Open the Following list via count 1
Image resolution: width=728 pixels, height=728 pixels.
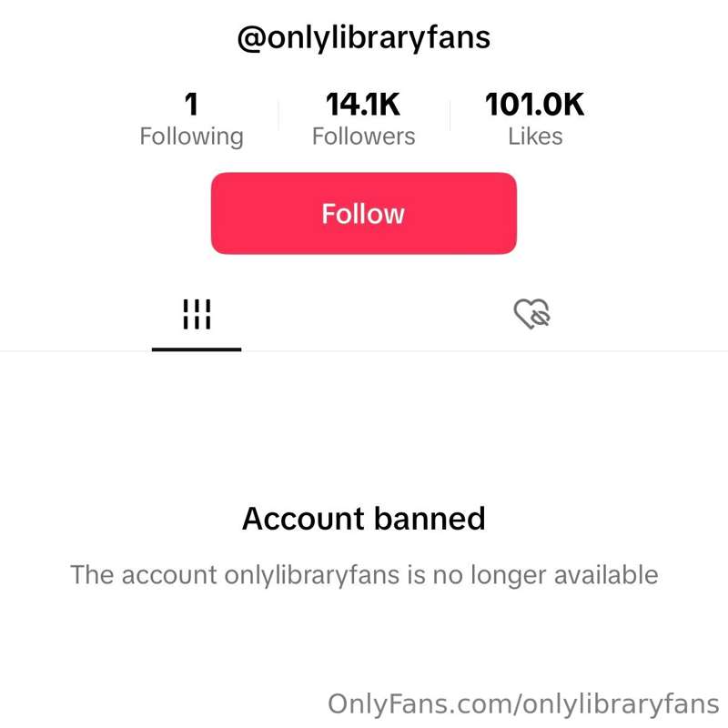(x=191, y=104)
